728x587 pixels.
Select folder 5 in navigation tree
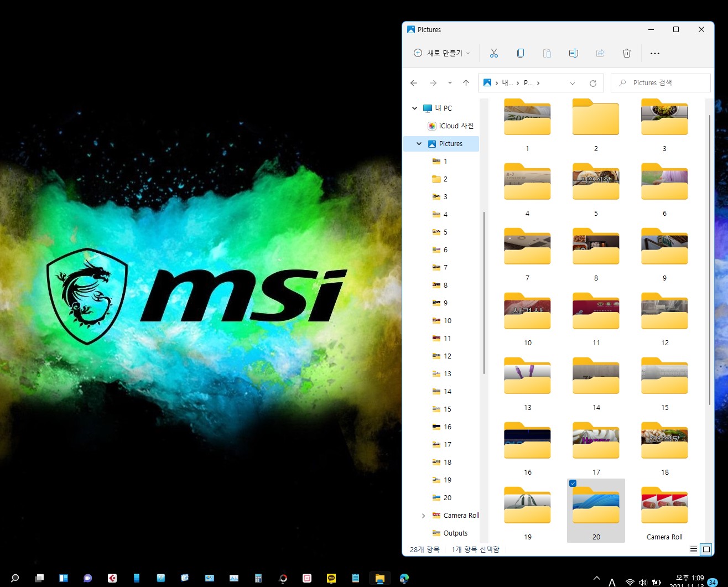[x=440, y=232]
